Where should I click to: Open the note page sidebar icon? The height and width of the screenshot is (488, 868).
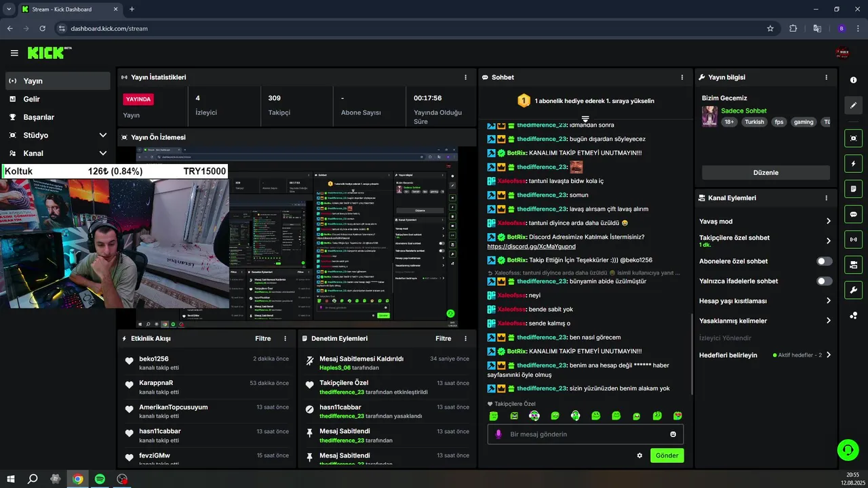tap(853, 188)
